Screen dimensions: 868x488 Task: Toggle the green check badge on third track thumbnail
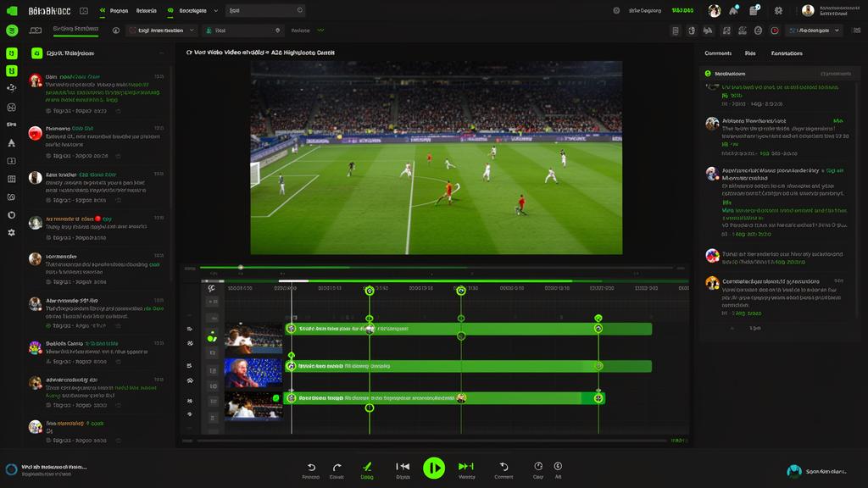click(275, 398)
